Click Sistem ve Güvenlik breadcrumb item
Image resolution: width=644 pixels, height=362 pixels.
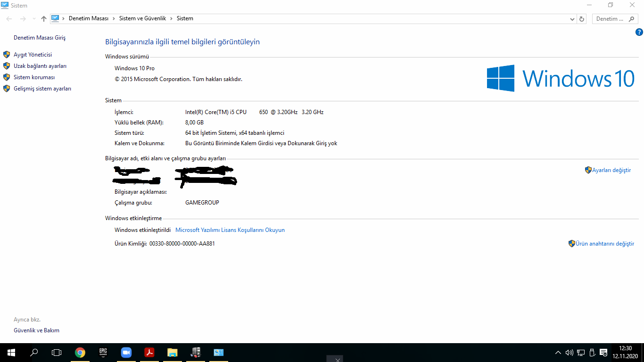click(x=142, y=18)
